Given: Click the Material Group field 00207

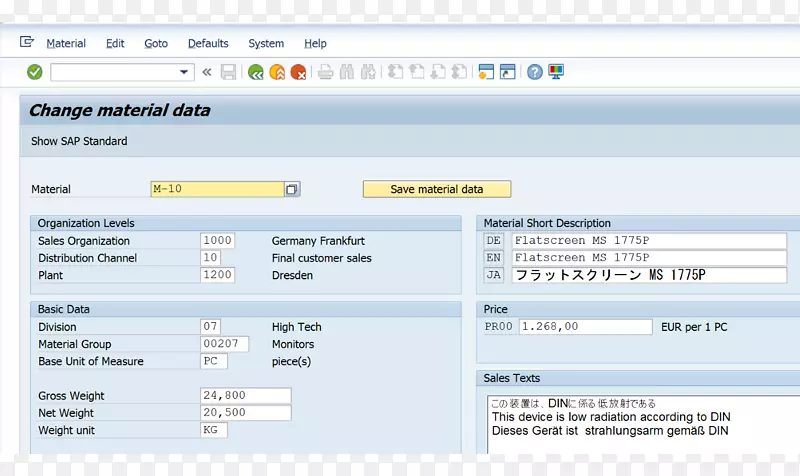Looking at the screenshot, I should point(224,344).
